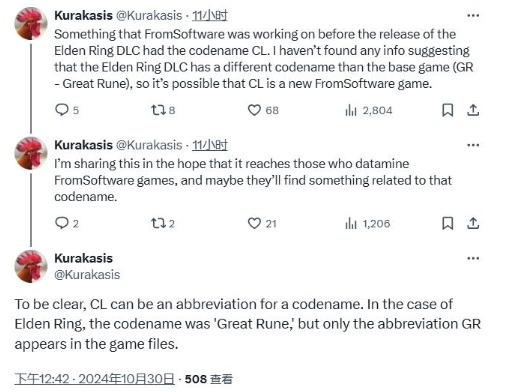This screenshot has width=505, height=392.
Task: Share the first tweet via upload icon
Action: tap(473, 110)
